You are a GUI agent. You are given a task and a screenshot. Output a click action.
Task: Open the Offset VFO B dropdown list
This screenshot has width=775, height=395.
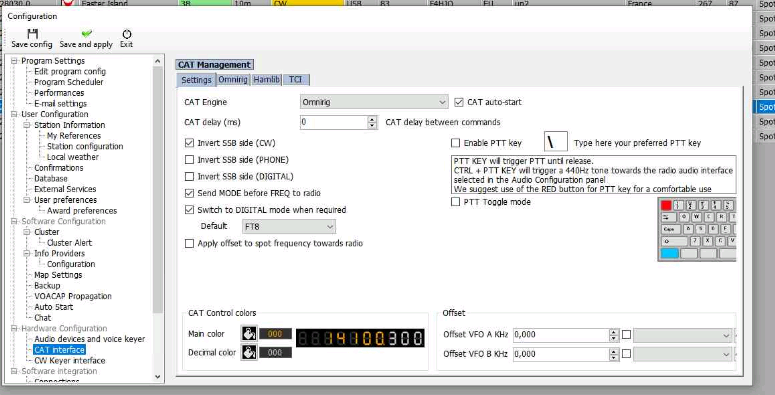(x=683, y=354)
